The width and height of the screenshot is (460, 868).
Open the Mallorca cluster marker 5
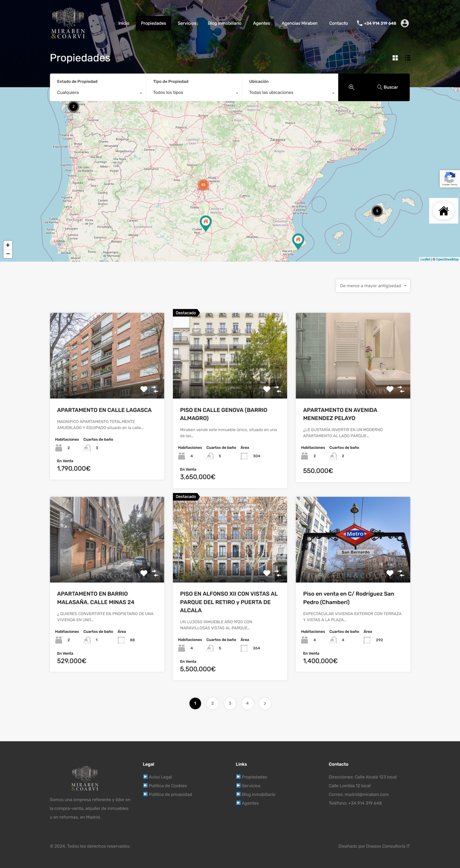377,211
